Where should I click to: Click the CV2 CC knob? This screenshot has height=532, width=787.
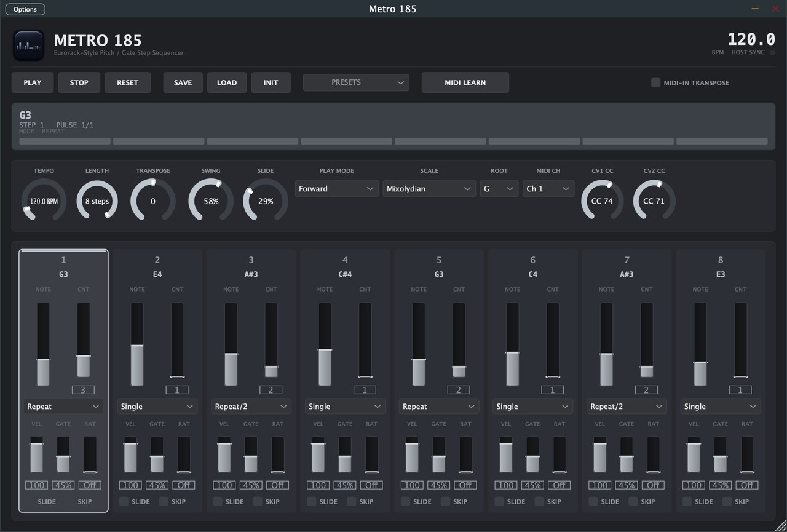654,200
